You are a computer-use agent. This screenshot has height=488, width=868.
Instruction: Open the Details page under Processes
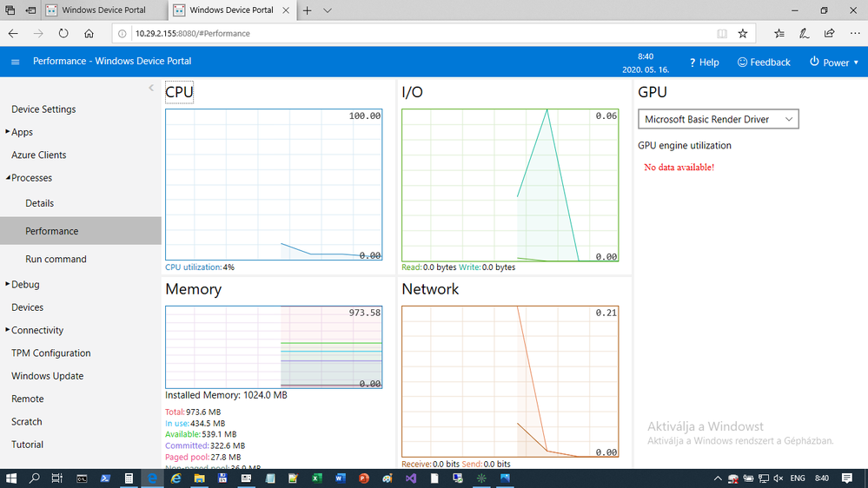pos(40,203)
